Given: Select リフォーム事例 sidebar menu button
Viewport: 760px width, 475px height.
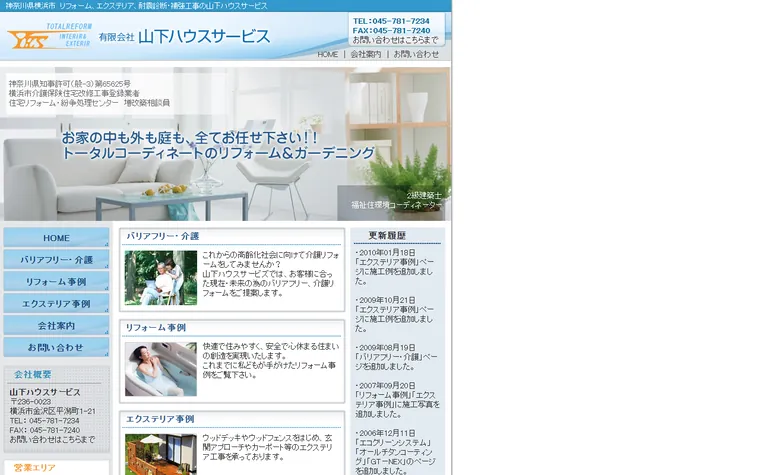Looking at the screenshot, I should pyautogui.click(x=56, y=281).
